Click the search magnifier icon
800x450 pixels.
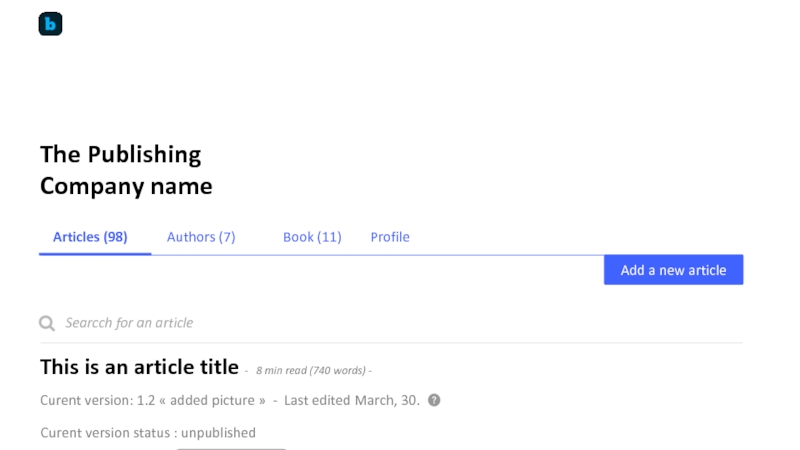click(x=46, y=323)
